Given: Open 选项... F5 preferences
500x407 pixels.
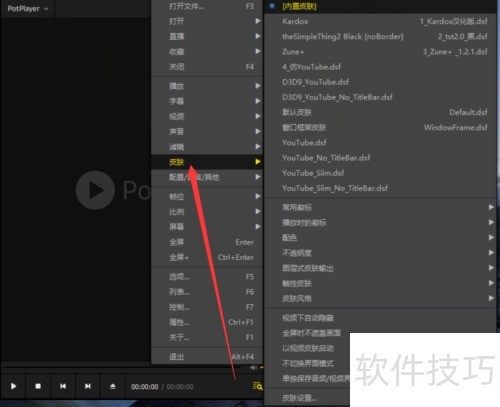Looking at the screenshot, I should coord(207,277).
